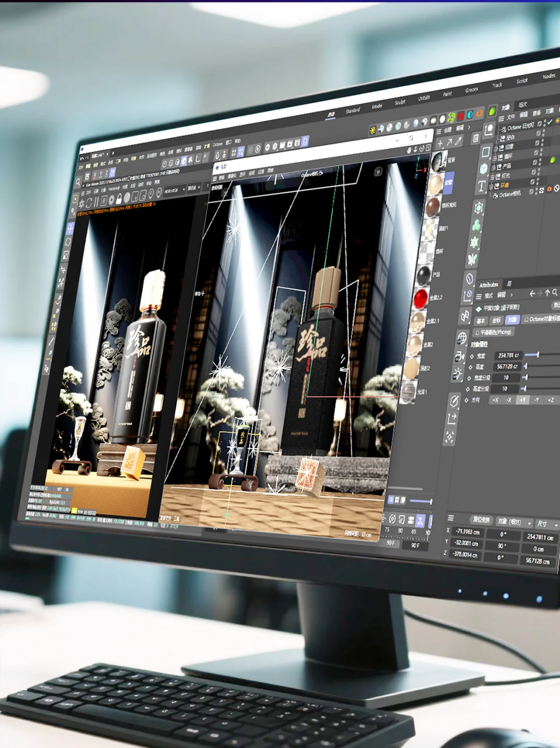Select the Rotate tool in left toolbar
The width and height of the screenshot is (560, 748).
[x=68, y=242]
